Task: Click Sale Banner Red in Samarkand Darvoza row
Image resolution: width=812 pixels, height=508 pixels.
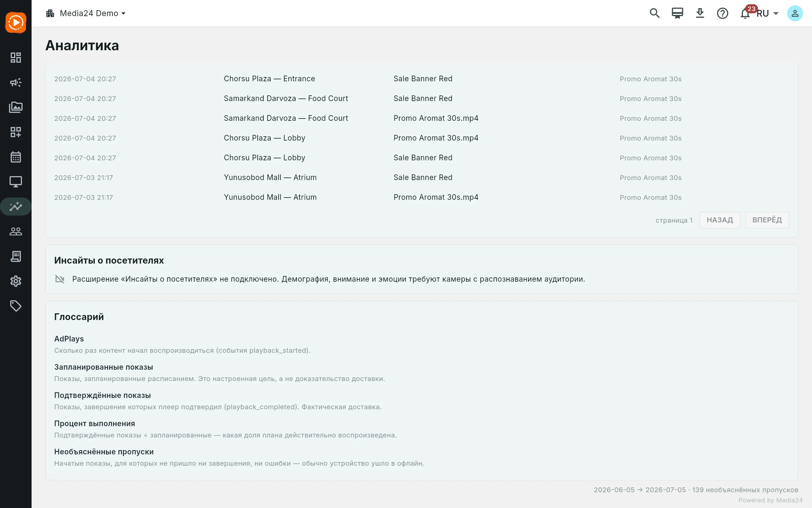Action: 423,98
